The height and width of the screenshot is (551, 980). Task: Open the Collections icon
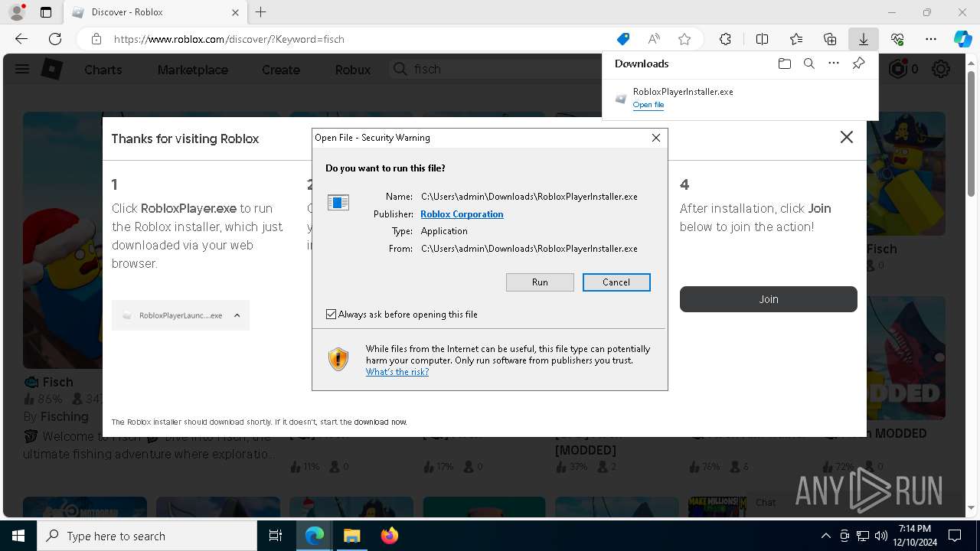pyautogui.click(x=830, y=39)
